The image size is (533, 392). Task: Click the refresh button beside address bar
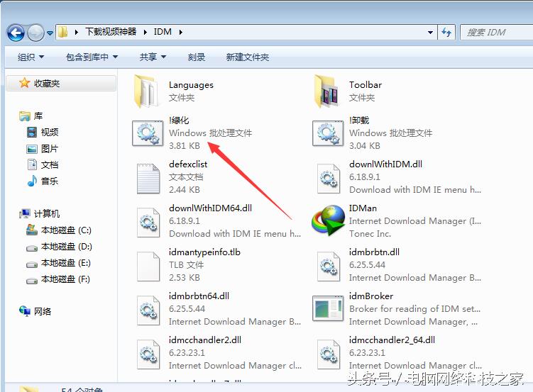click(446, 32)
